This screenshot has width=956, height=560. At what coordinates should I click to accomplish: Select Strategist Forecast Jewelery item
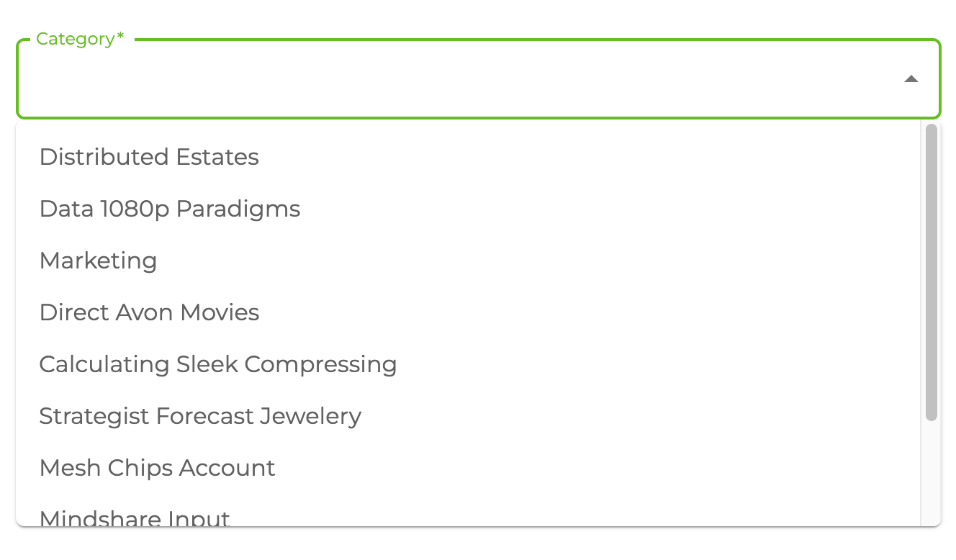200,416
